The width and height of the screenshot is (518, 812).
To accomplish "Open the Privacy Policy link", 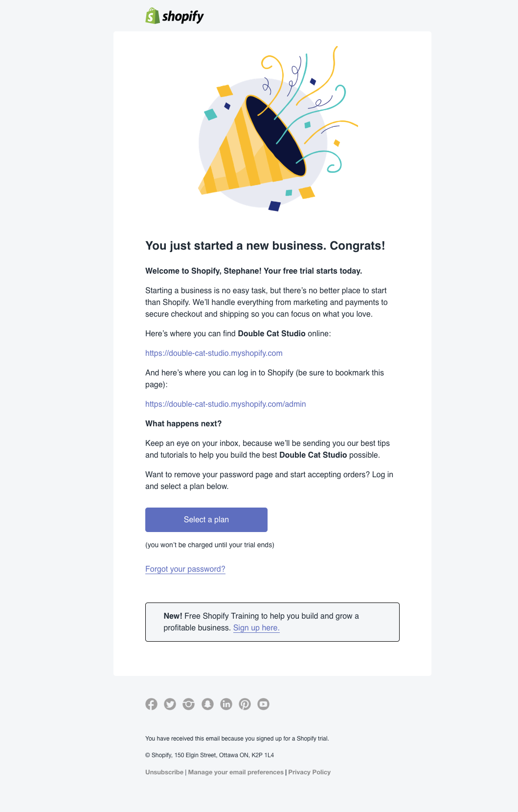I will 310,772.
